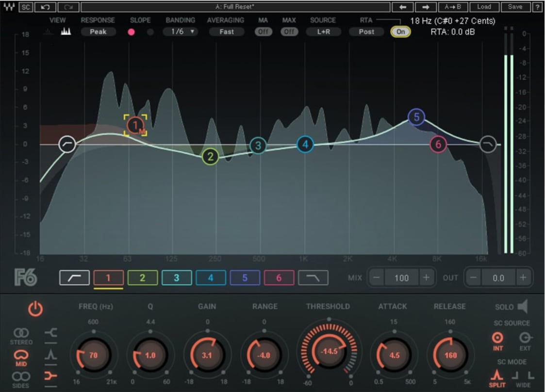This screenshot has height=392, width=546.
Task: Click the Load button
Action: tap(484, 7)
